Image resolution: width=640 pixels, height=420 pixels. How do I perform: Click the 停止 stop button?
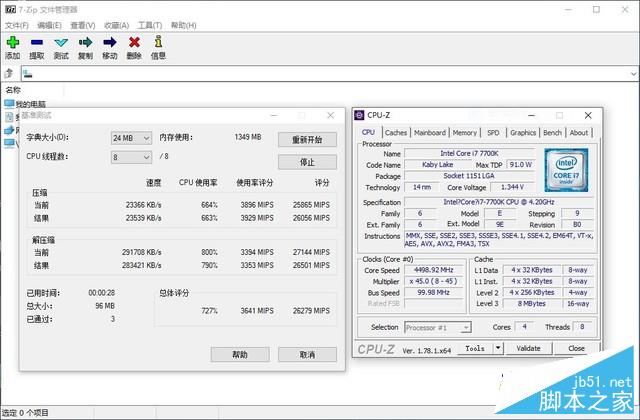click(307, 162)
